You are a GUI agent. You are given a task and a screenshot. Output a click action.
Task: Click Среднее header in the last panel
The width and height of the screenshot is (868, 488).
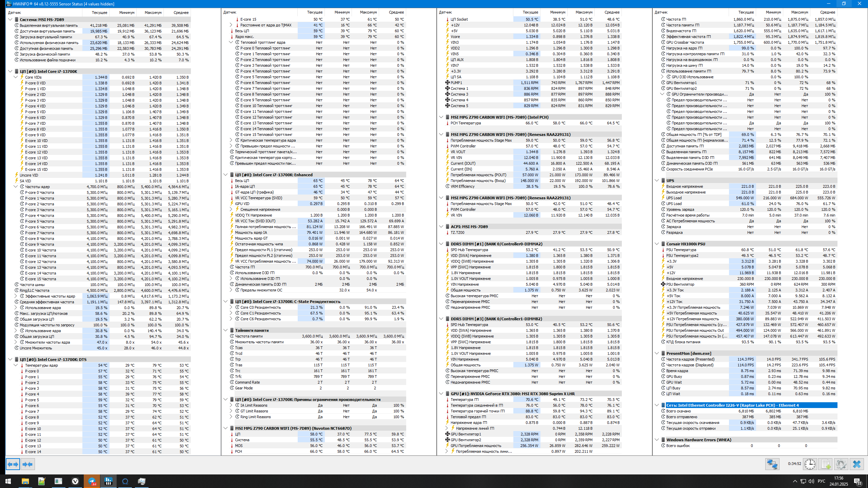(827, 13)
